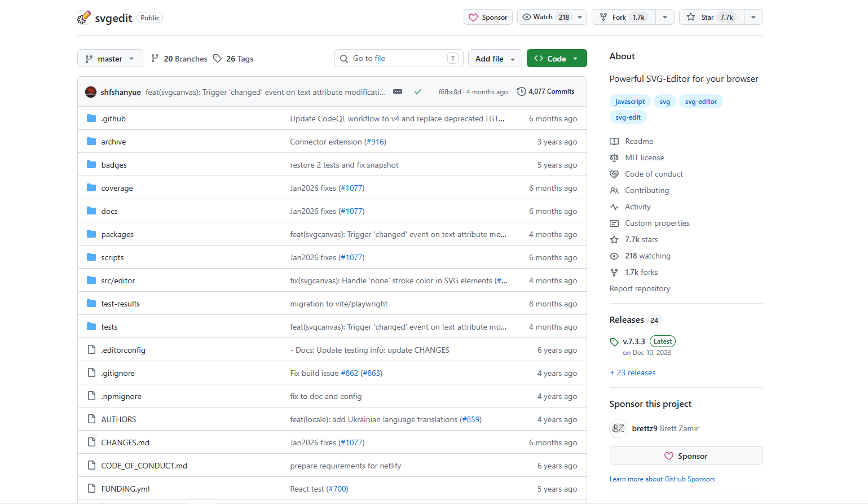Open shfshanyue username link
The width and height of the screenshot is (868, 504).
click(x=121, y=92)
